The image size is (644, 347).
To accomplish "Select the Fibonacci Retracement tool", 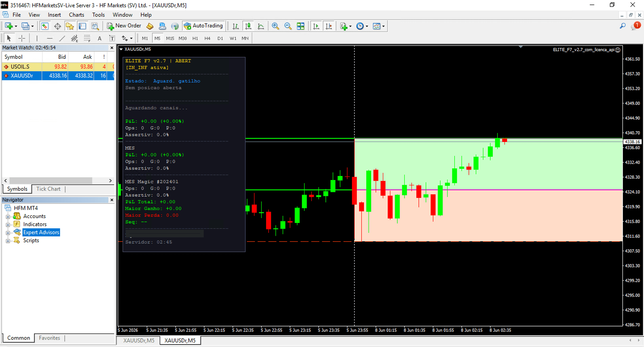I will (87, 38).
